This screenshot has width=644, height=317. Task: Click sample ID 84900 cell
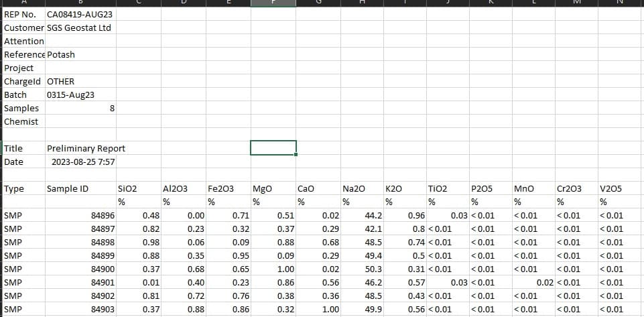pos(80,269)
